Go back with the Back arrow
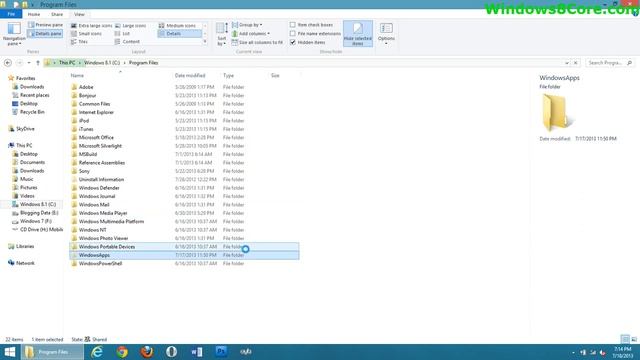The image size is (640, 360). coord(8,63)
